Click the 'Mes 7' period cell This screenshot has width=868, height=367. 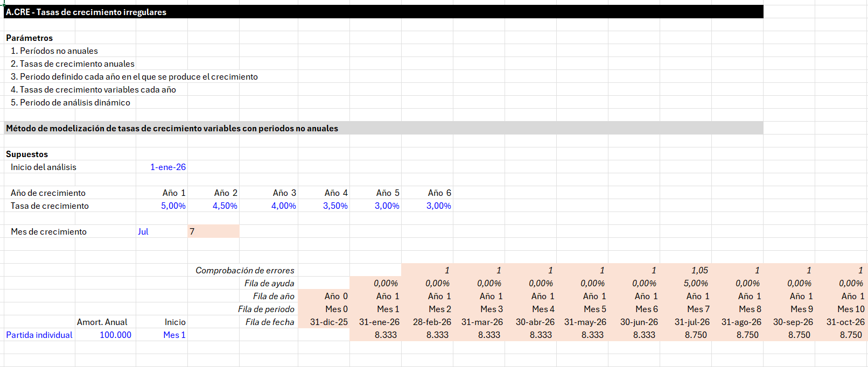point(698,309)
